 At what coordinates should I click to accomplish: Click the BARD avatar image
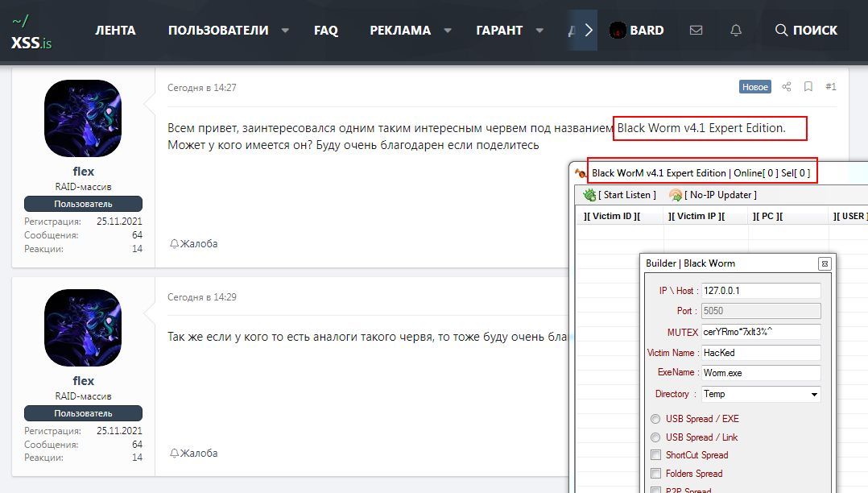point(618,31)
